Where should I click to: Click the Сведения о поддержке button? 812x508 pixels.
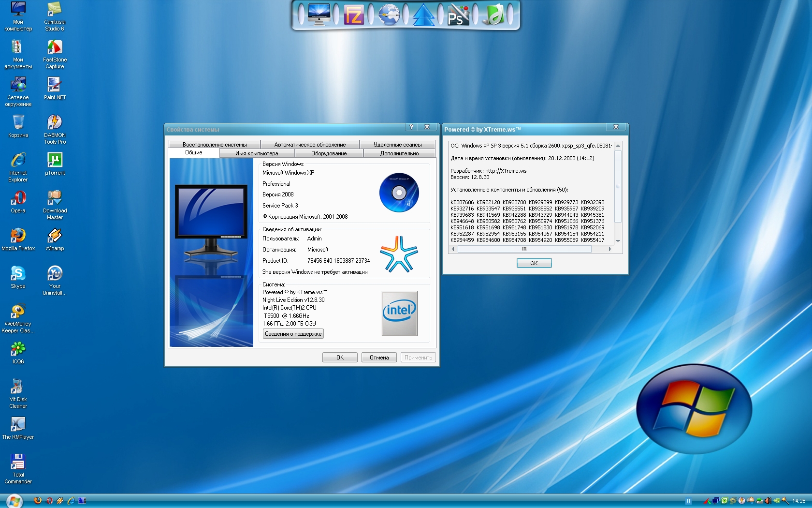(293, 334)
